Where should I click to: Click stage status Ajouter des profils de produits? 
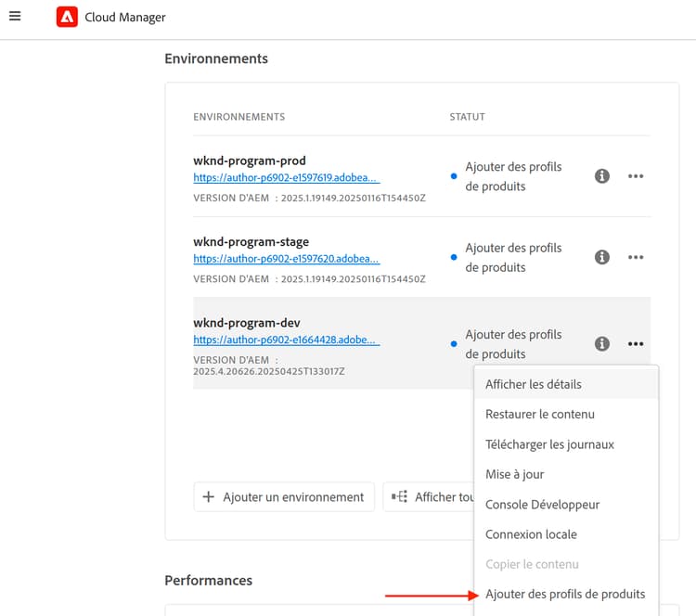coord(513,257)
